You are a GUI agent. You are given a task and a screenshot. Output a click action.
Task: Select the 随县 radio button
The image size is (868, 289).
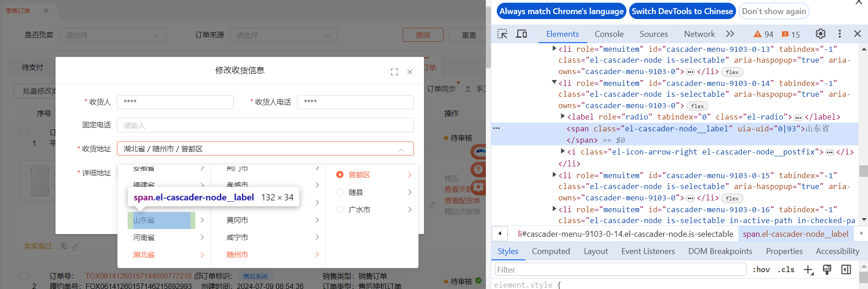tap(340, 192)
